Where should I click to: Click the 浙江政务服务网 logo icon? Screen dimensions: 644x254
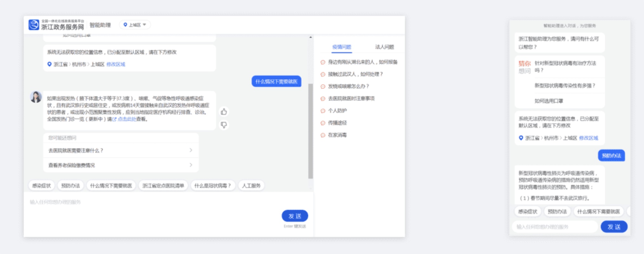pos(34,25)
